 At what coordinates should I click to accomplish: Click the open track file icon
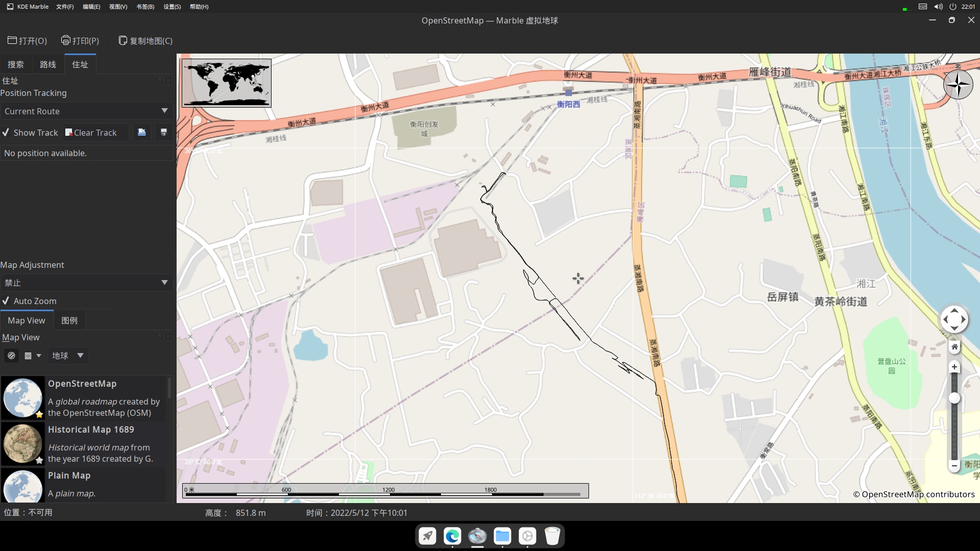point(142,132)
